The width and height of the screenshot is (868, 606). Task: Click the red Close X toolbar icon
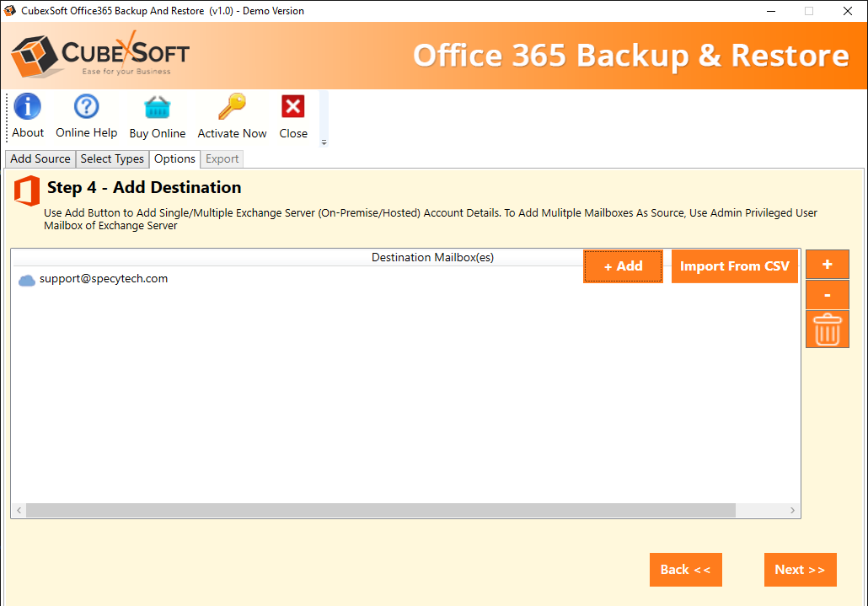(292, 106)
